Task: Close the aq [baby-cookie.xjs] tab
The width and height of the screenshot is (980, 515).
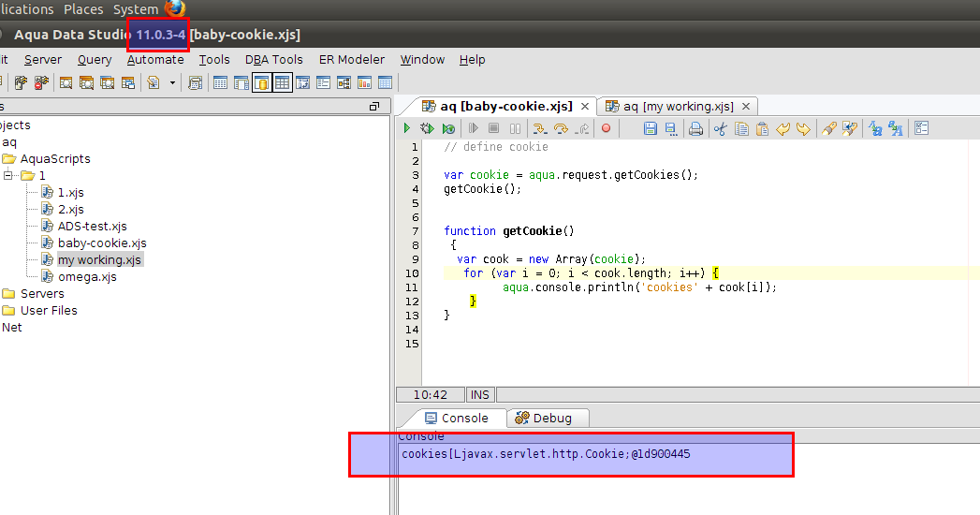Action: pos(584,107)
